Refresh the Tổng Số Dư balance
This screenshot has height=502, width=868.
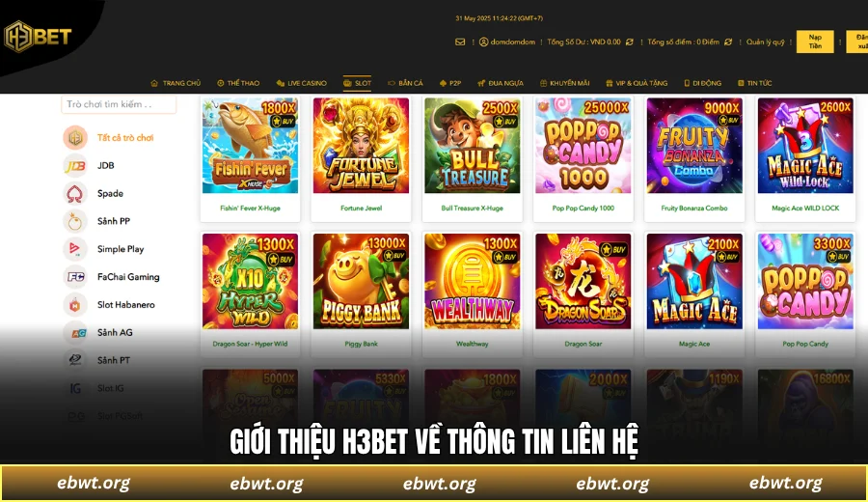pyautogui.click(x=630, y=42)
